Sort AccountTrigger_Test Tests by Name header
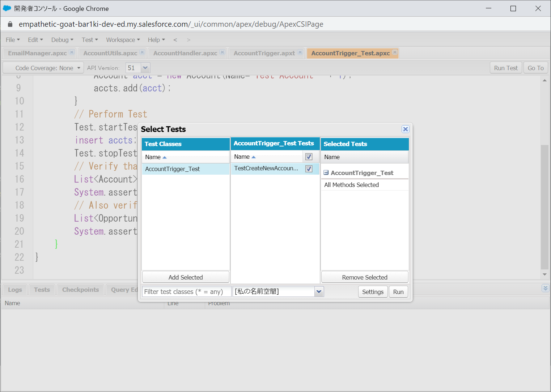The width and height of the screenshot is (551, 392). pos(267,157)
